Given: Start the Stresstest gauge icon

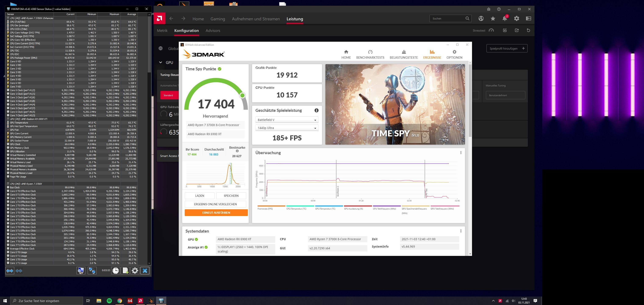Looking at the screenshot, I should (491, 30).
